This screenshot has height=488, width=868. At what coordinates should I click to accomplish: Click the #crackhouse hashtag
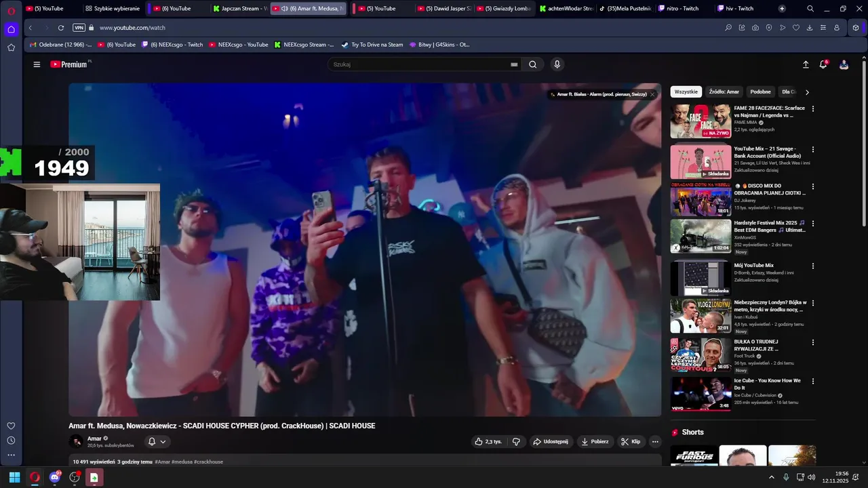point(208,462)
